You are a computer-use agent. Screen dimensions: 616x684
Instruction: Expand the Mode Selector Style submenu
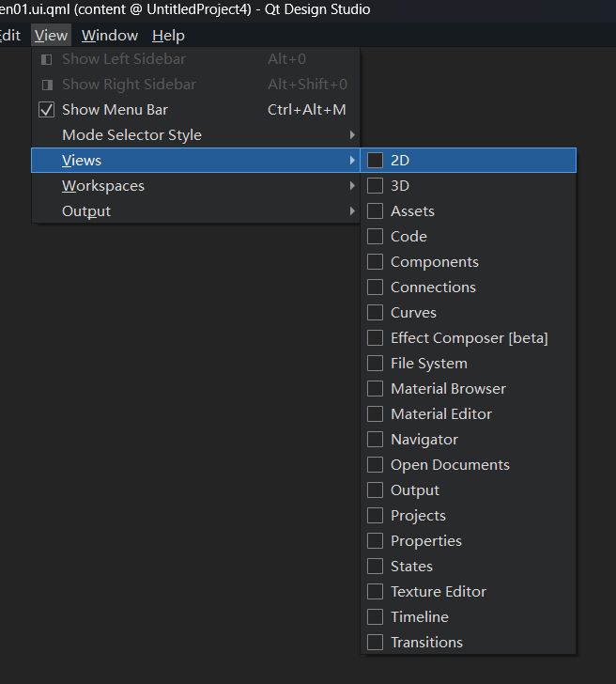tap(352, 135)
